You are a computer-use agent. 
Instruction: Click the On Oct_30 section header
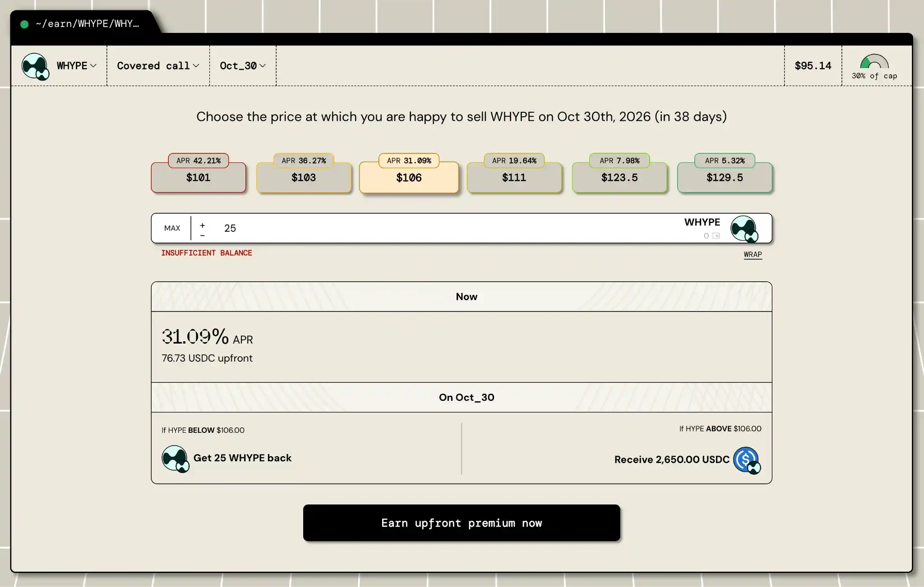(462, 397)
